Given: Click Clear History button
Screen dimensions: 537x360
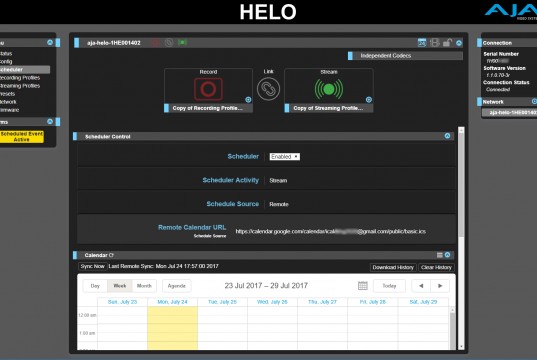Looking at the screenshot, I should point(436,267).
